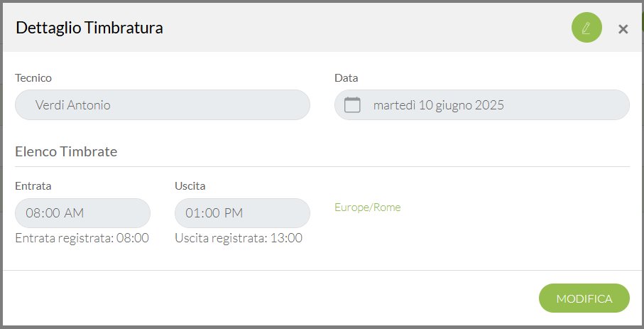
Task: Click the text Entrata registrata: 08:00
Action: pyautogui.click(x=82, y=238)
